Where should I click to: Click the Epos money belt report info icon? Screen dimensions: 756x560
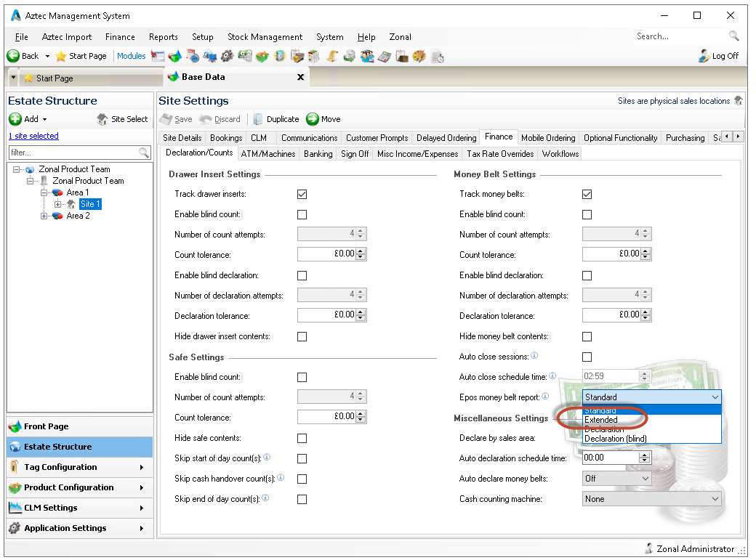pos(544,396)
